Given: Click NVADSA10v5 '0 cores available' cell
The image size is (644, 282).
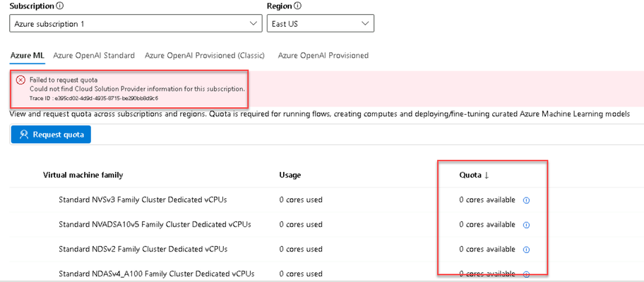Looking at the screenshot, I should tap(487, 225).
